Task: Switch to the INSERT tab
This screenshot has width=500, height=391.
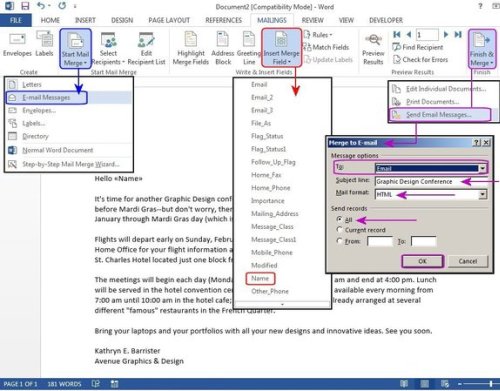Action: click(85, 20)
